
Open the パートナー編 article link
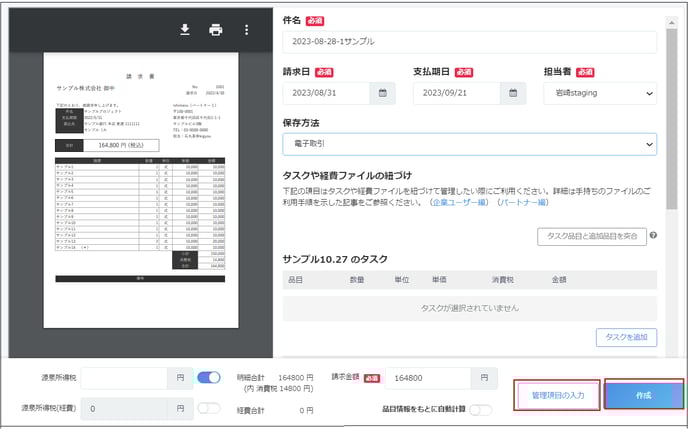pos(523,202)
